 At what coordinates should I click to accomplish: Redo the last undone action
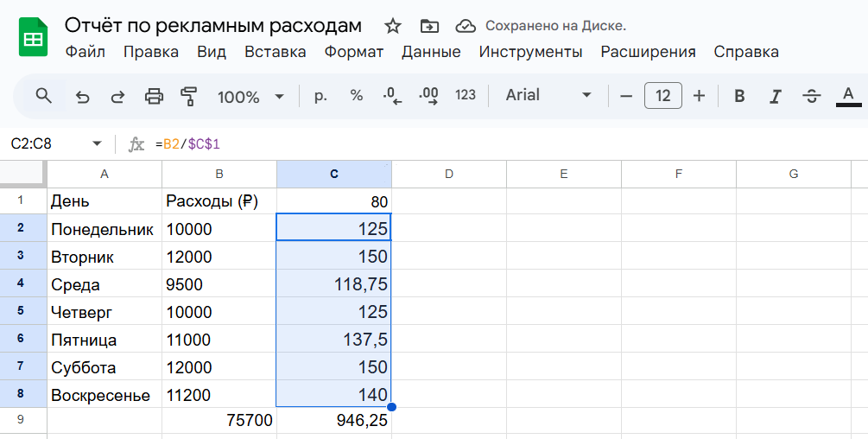pyautogui.click(x=117, y=96)
